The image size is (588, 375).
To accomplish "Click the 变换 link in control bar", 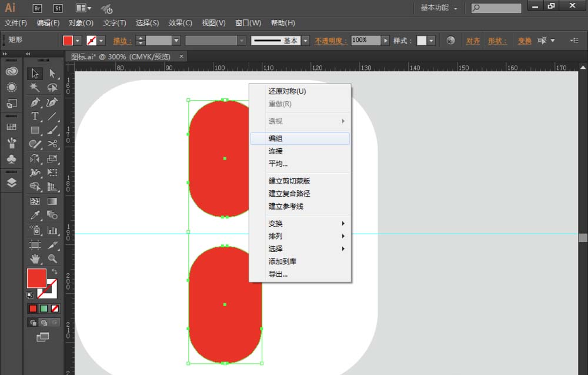I will [524, 41].
